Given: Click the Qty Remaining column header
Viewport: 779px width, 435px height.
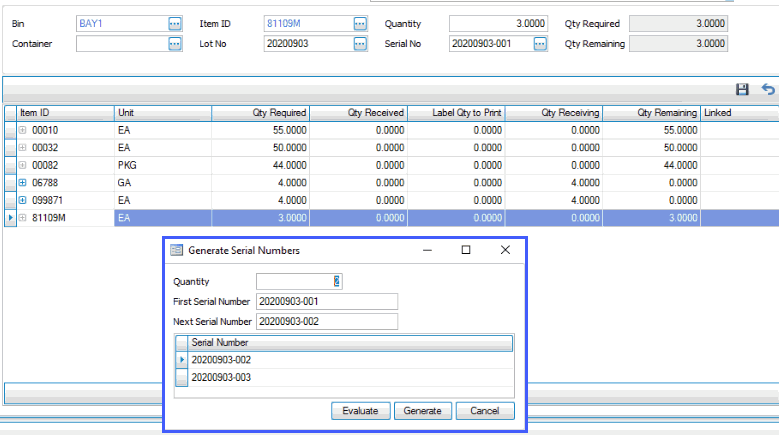Looking at the screenshot, I should coord(651,113).
